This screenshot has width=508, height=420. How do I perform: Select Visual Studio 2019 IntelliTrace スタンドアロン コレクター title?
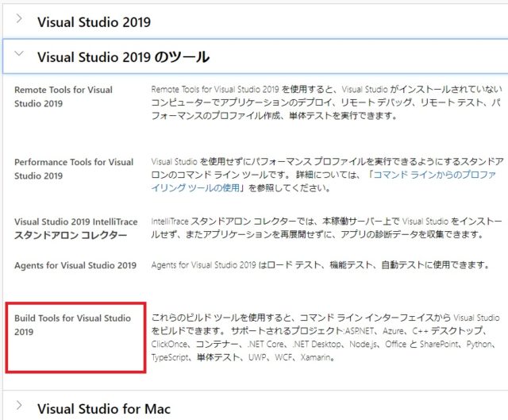(x=76, y=229)
